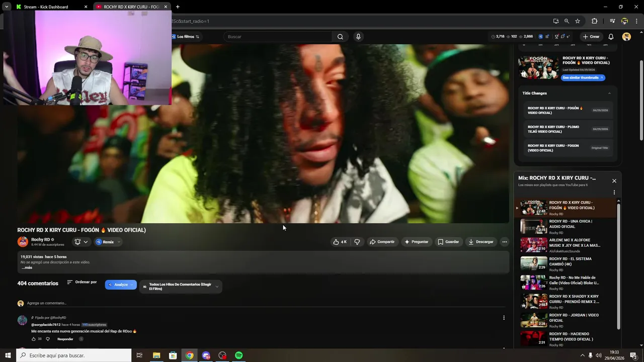The image size is (644, 362).
Task: Open the Los filtros button
Action: (186, 37)
